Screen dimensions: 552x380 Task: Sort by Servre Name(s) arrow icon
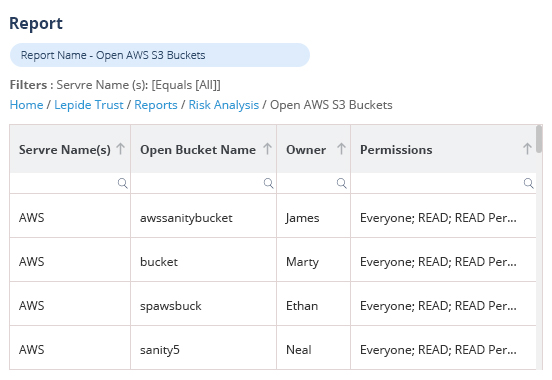[120, 149]
